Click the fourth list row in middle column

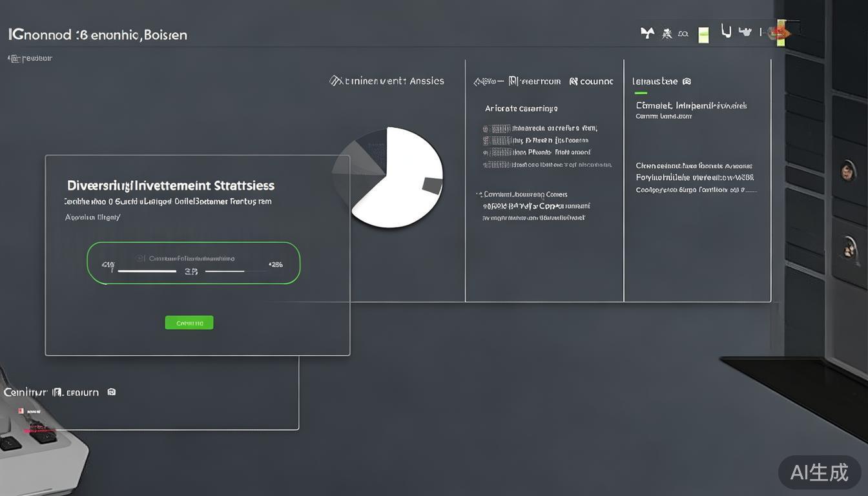[546, 165]
